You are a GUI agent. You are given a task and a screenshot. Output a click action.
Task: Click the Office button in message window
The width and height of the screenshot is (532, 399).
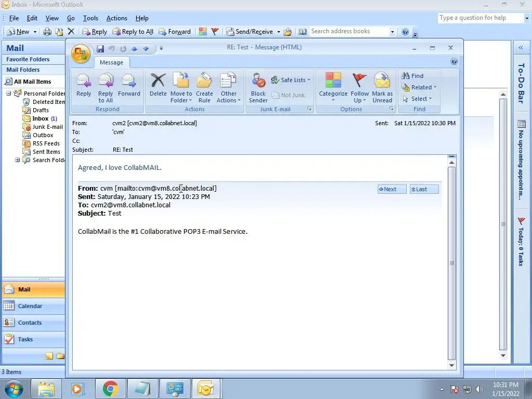[x=81, y=54]
